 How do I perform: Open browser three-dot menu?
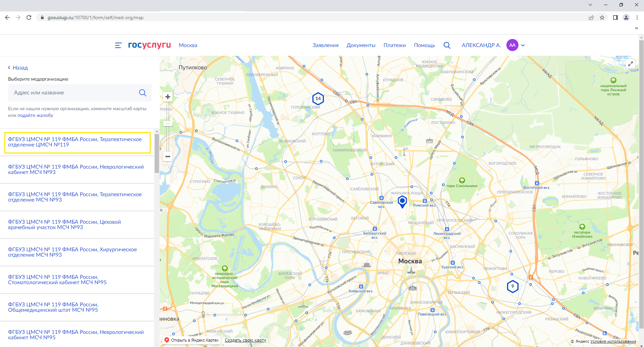pos(637,17)
